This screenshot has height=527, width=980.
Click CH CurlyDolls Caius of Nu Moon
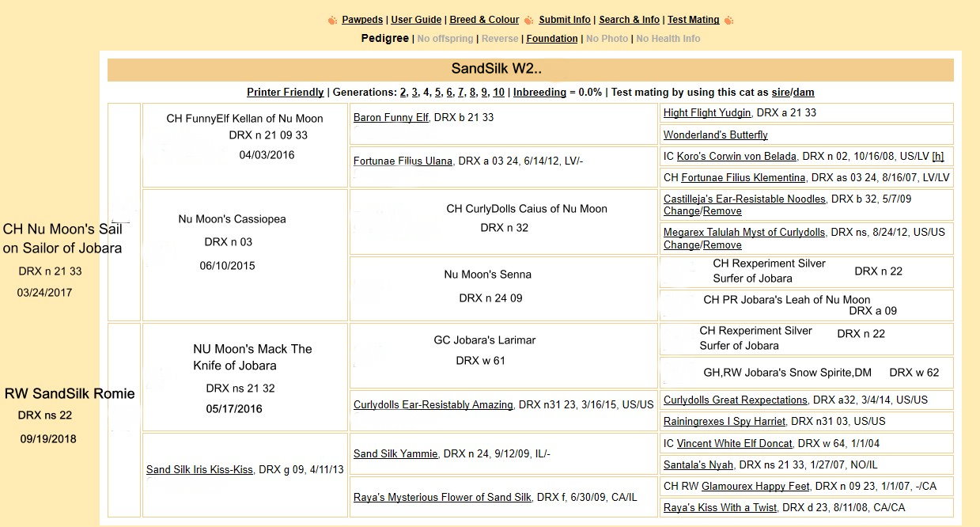tap(527, 209)
